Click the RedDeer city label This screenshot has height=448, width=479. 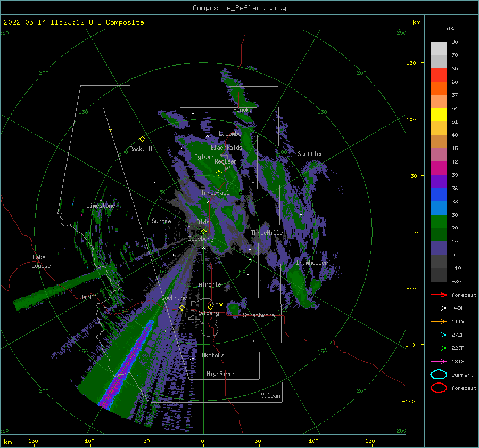point(226,161)
